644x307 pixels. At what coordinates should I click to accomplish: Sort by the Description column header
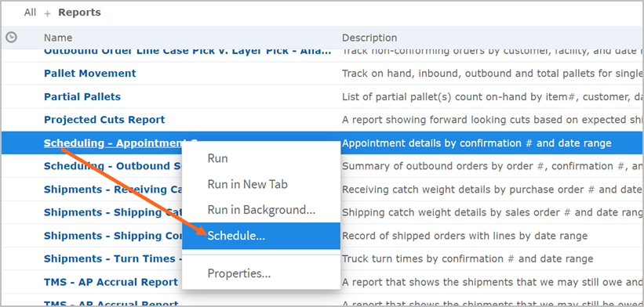369,38
